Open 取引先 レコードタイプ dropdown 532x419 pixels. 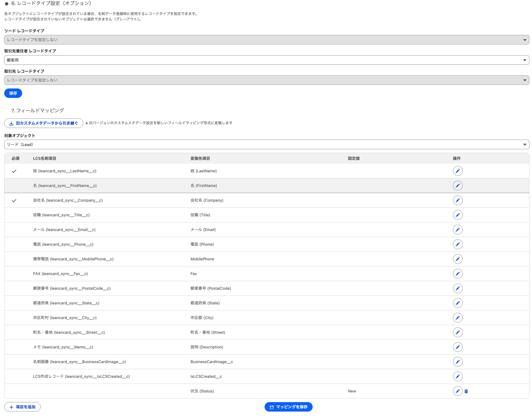pyautogui.click(x=267, y=80)
